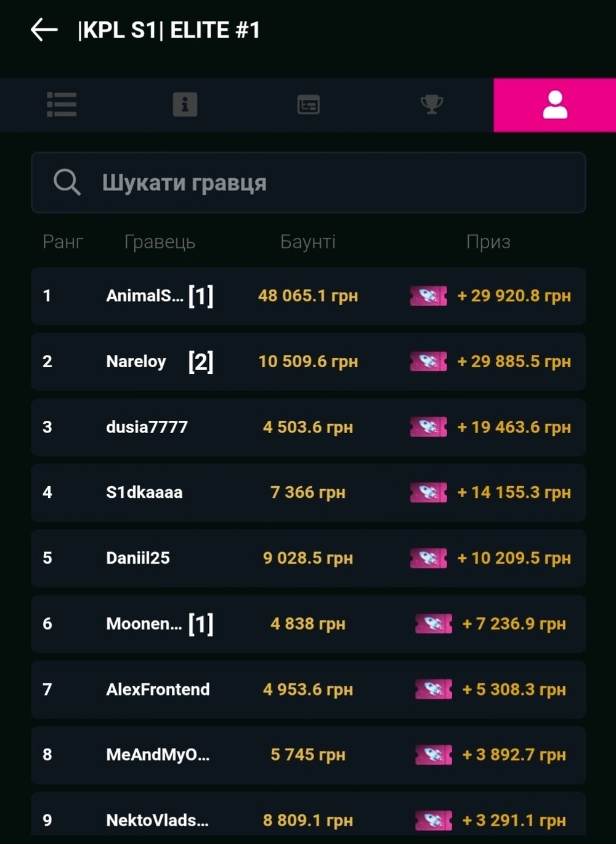
Task: Open player AnimalS row ranked first
Action: click(x=145, y=296)
